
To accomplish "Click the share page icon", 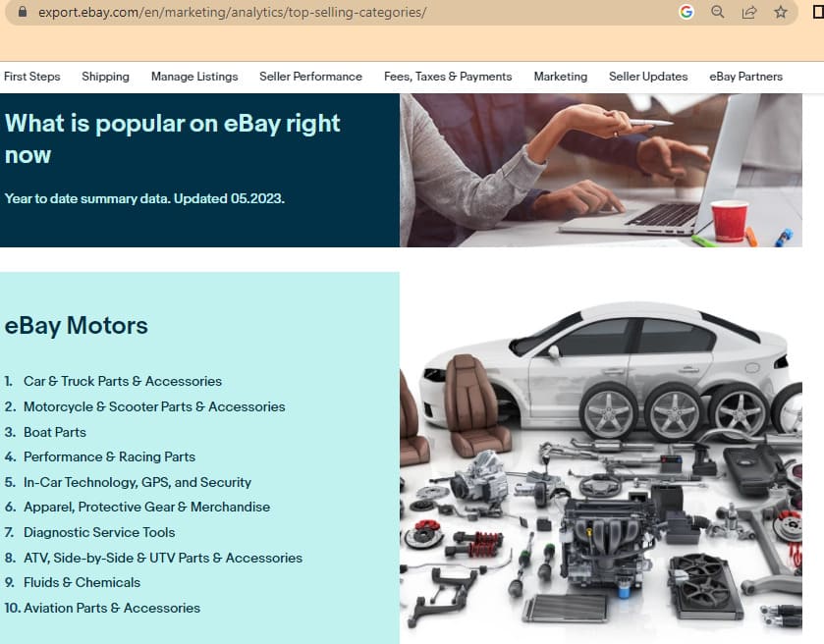I will (748, 12).
